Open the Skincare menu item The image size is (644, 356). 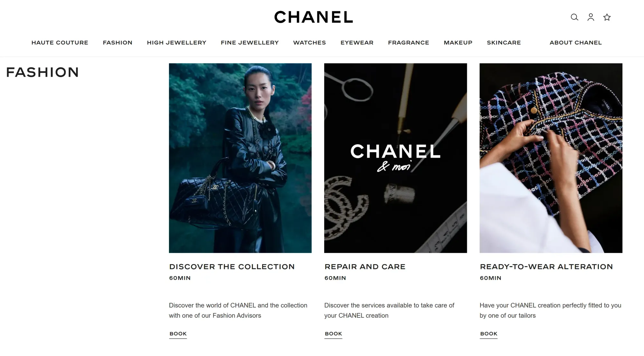[504, 43]
